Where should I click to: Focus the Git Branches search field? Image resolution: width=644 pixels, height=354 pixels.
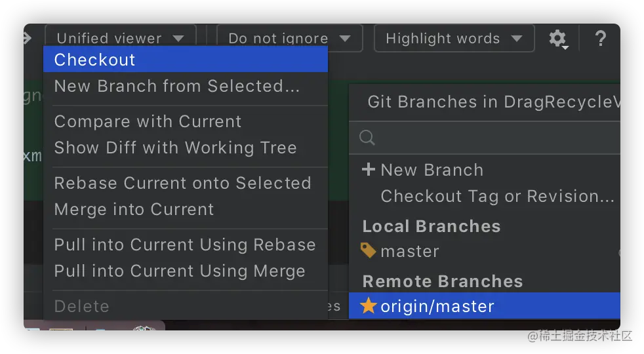(485, 138)
